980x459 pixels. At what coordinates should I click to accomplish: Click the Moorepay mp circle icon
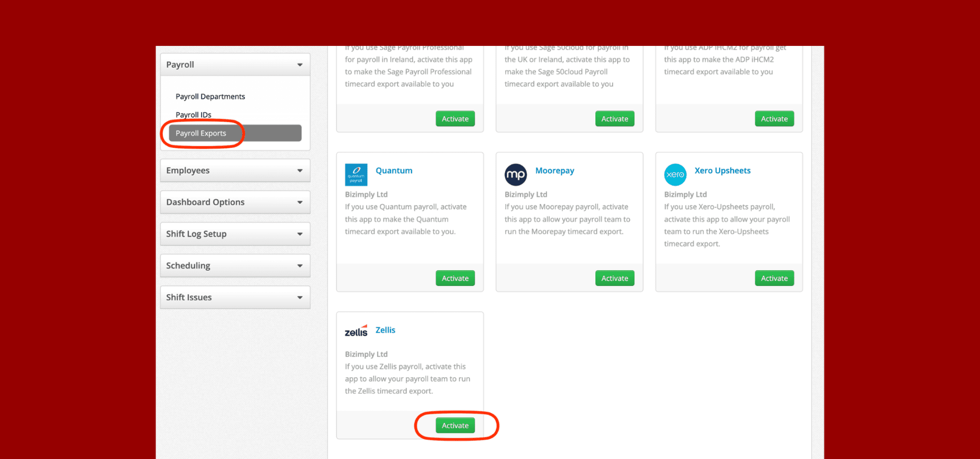point(515,175)
